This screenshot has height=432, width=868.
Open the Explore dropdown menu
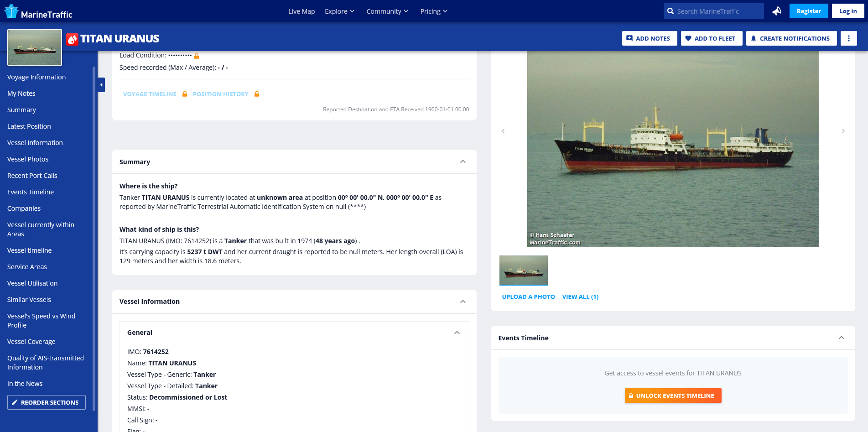tap(339, 11)
